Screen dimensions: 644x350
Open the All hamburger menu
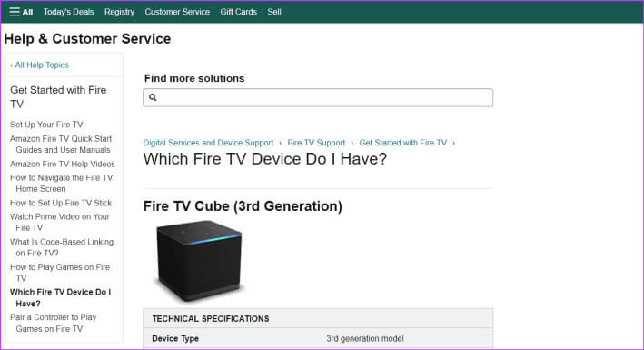21,12
